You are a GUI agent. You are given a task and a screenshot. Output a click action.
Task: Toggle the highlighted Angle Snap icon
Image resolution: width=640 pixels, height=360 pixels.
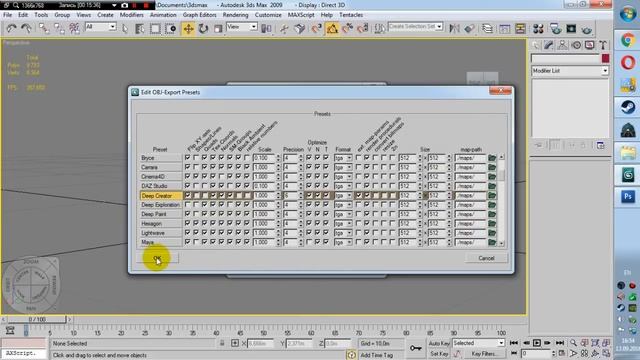pos(332,29)
